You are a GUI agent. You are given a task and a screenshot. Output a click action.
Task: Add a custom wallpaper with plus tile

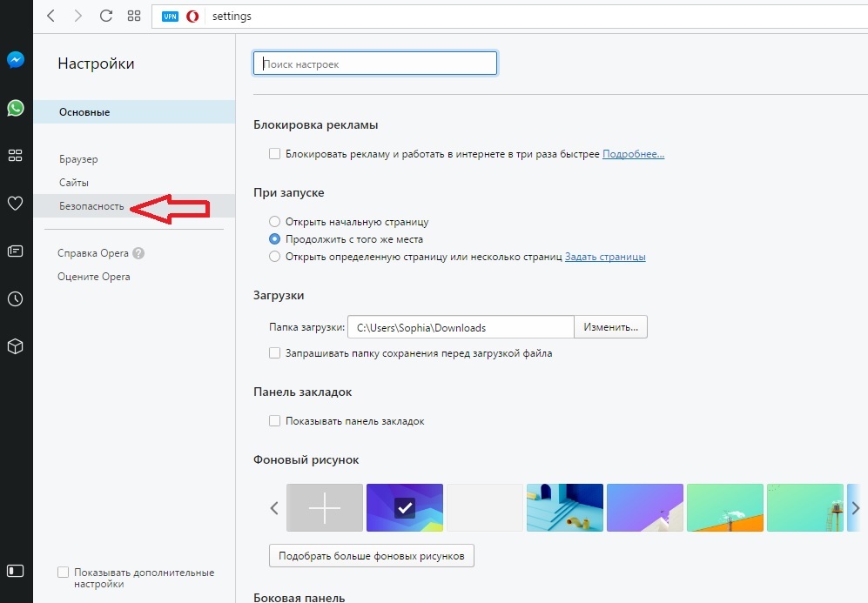[325, 508]
